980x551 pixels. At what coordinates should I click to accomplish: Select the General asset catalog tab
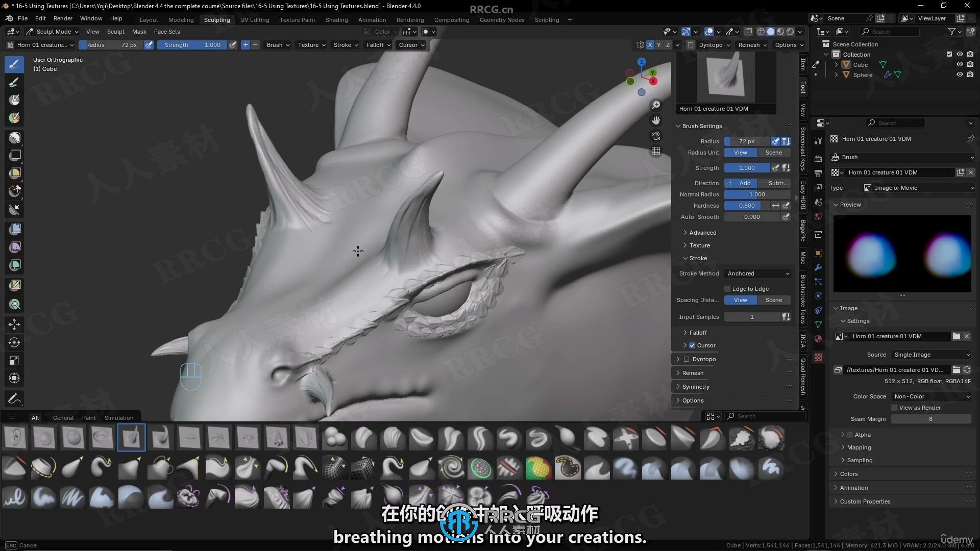coord(63,418)
